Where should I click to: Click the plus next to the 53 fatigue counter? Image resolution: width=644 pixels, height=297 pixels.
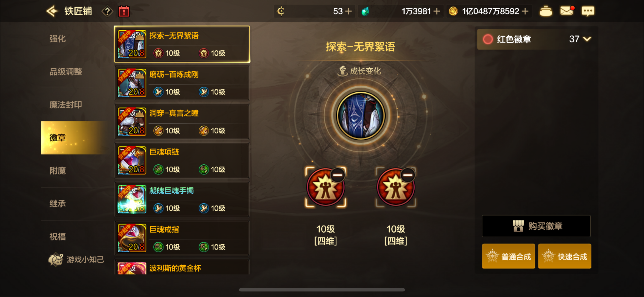pos(348,11)
